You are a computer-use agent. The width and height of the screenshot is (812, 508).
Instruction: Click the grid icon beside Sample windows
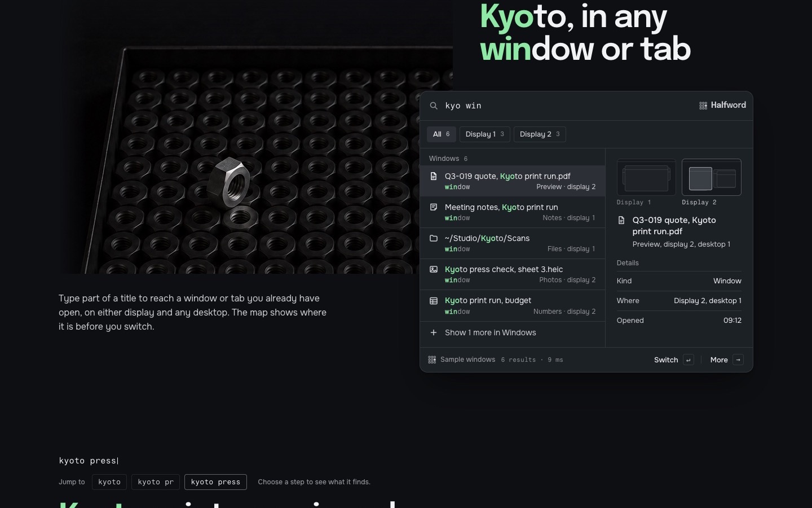pos(432,360)
